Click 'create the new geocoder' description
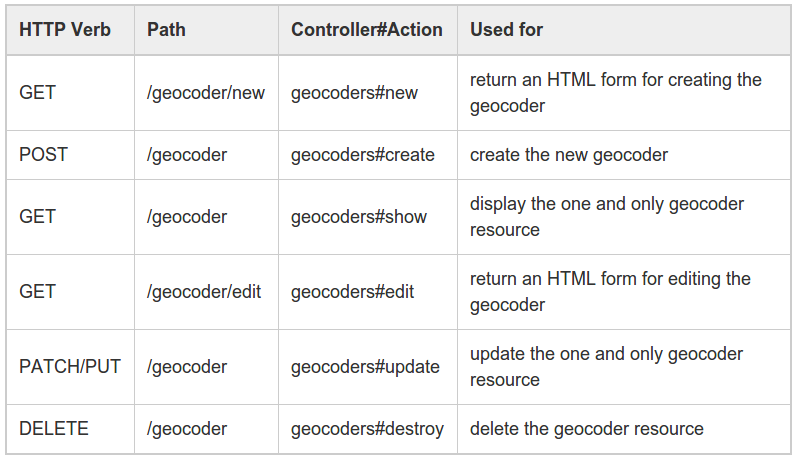Viewport: 795px width, 457px height. (x=568, y=155)
